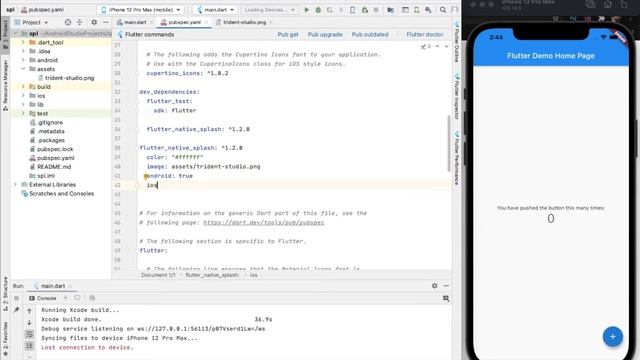Open the Structure side tab

(x=5, y=293)
